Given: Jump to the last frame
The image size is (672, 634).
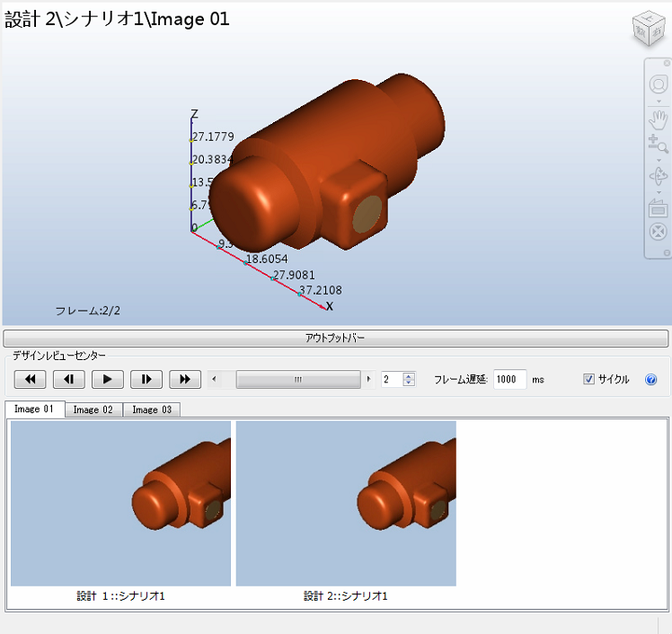Looking at the screenshot, I should pos(185,379).
